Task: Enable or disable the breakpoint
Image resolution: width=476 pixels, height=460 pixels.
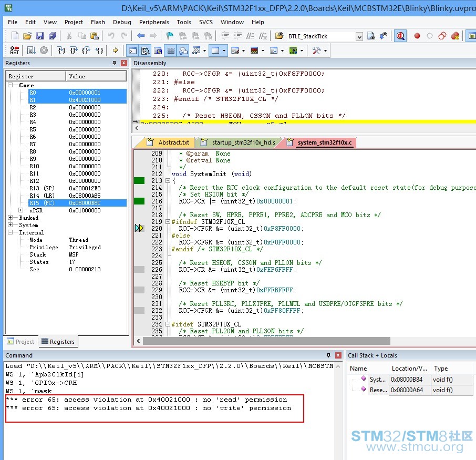Action: point(430,36)
